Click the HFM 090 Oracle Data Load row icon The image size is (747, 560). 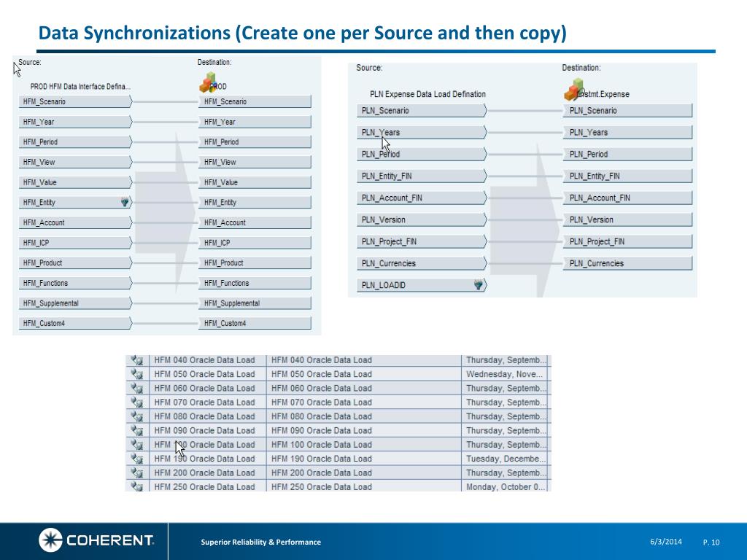tap(137, 430)
